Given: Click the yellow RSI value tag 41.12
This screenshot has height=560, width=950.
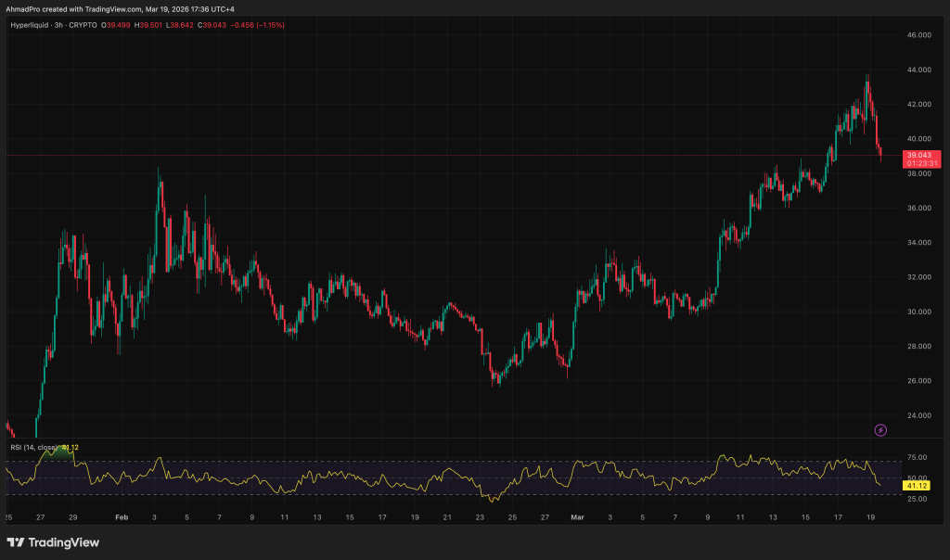Looking at the screenshot, I should tap(918, 485).
